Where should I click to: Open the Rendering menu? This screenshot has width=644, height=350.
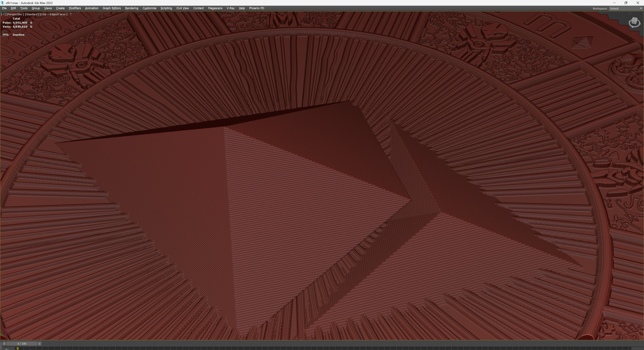(131, 8)
